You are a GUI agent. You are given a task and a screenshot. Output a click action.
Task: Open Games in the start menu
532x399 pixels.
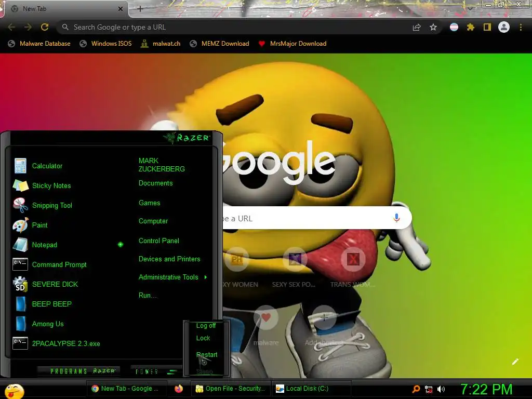(149, 203)
